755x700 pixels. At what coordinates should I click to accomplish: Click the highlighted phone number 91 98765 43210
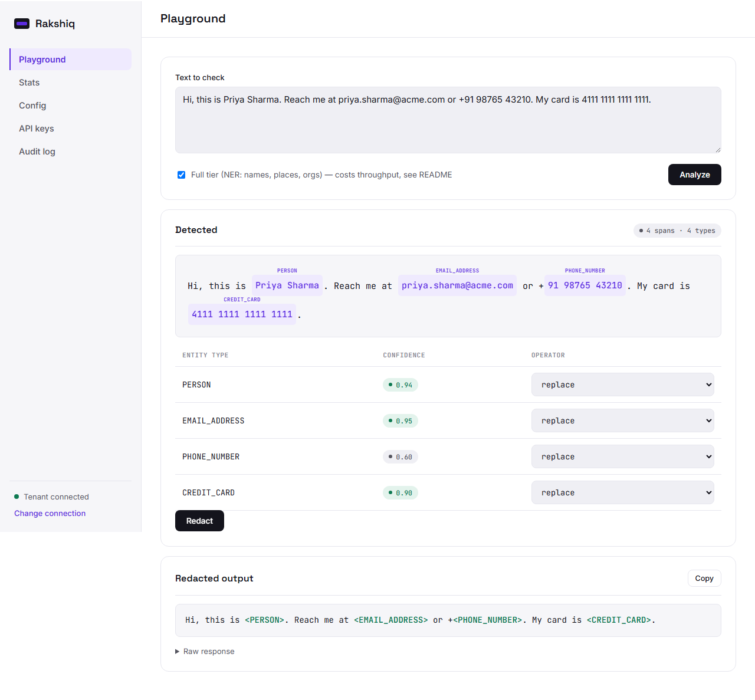(x=585, y=285)
